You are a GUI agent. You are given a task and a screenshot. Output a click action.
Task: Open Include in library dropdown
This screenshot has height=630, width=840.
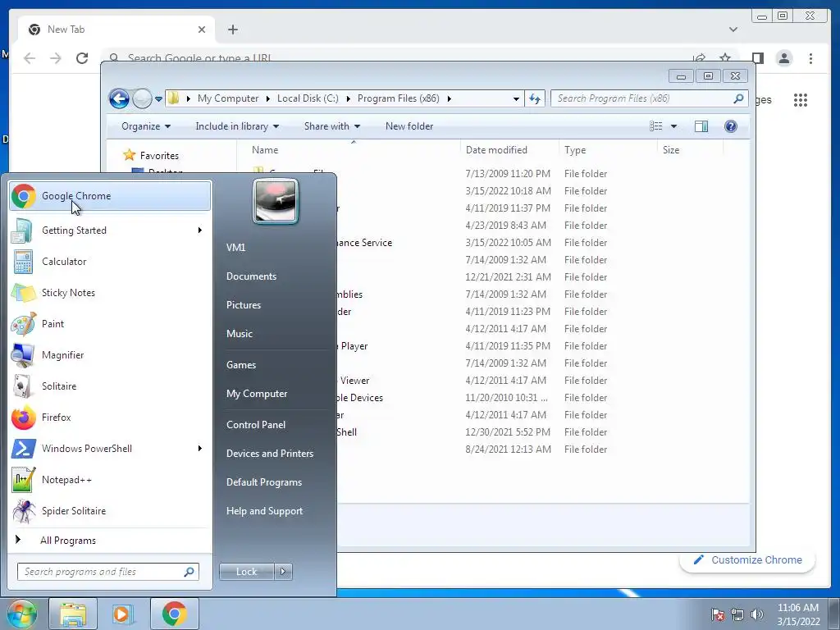pyautogui.click(x=237, y=126)
